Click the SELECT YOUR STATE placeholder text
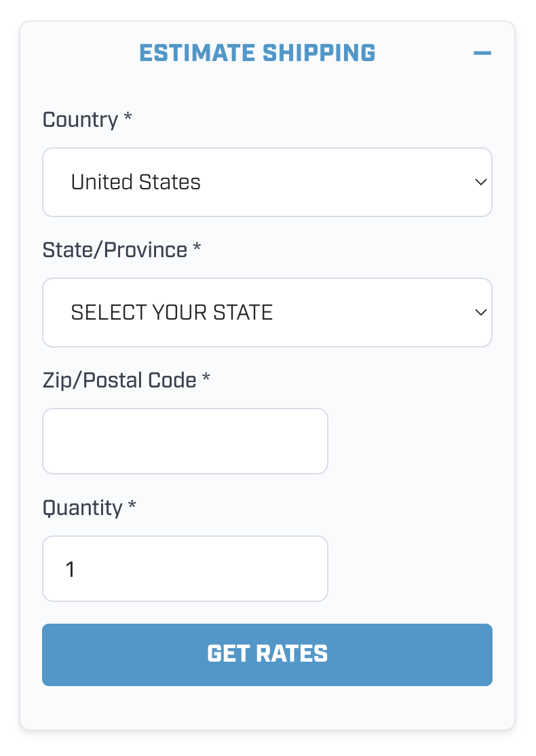The image size is (536, 756). [172, 313]
